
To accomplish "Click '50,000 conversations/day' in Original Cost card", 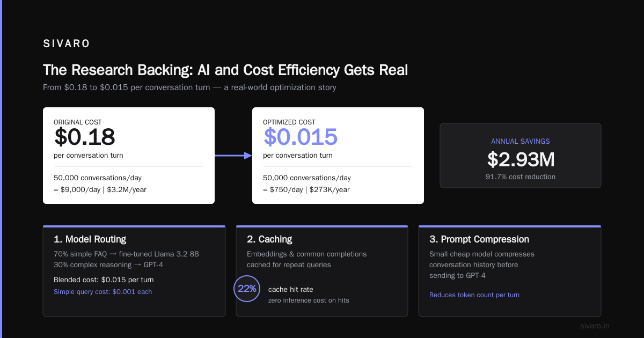I will (98, 178).
